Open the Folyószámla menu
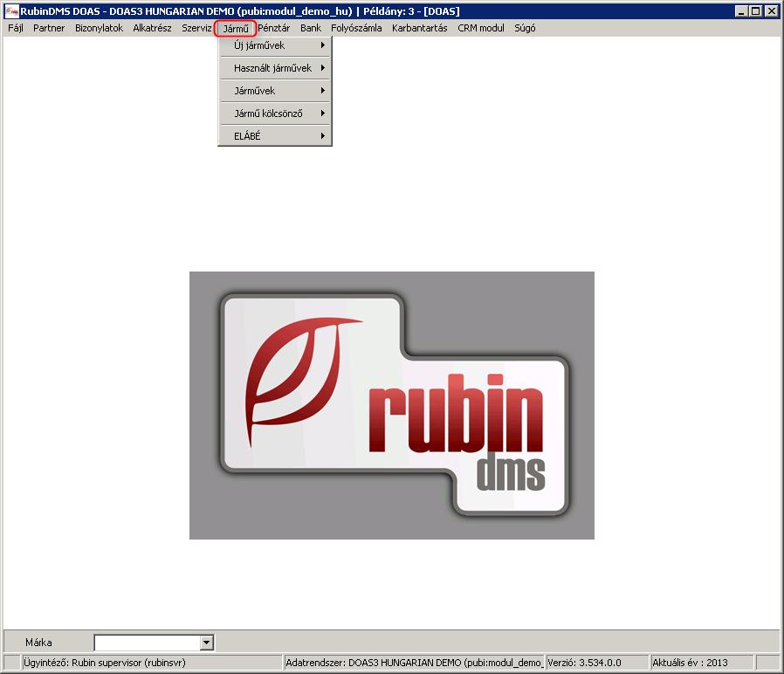Image resolution: width=784 pixels, height=674 pixels. [356, 28]
